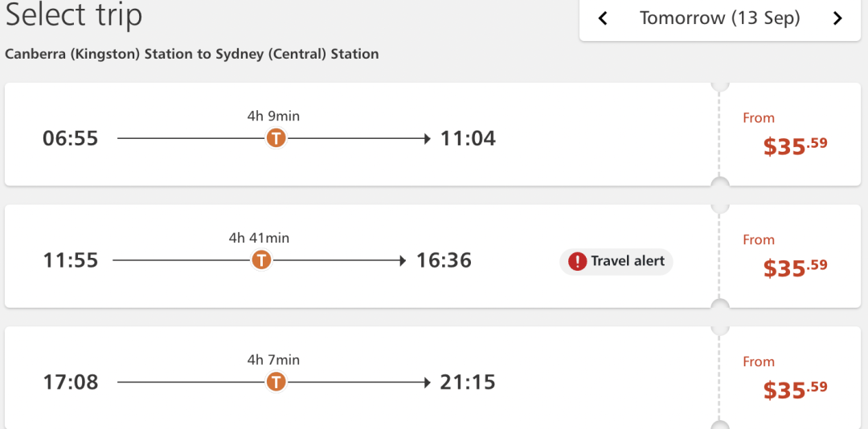Viewport: 868px width, 429px height.
Task: Go to previous day using left chevron
Action: [x=604, y=18]
